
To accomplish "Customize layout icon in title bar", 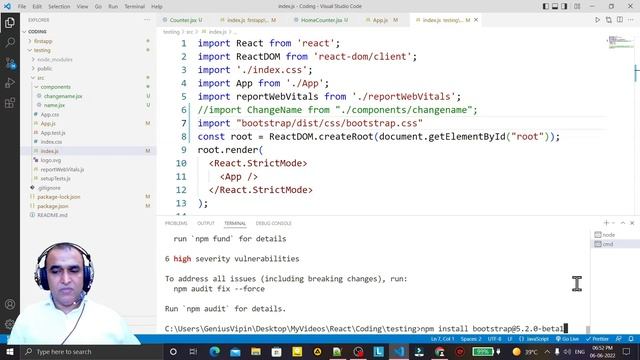I will [577, 6].
